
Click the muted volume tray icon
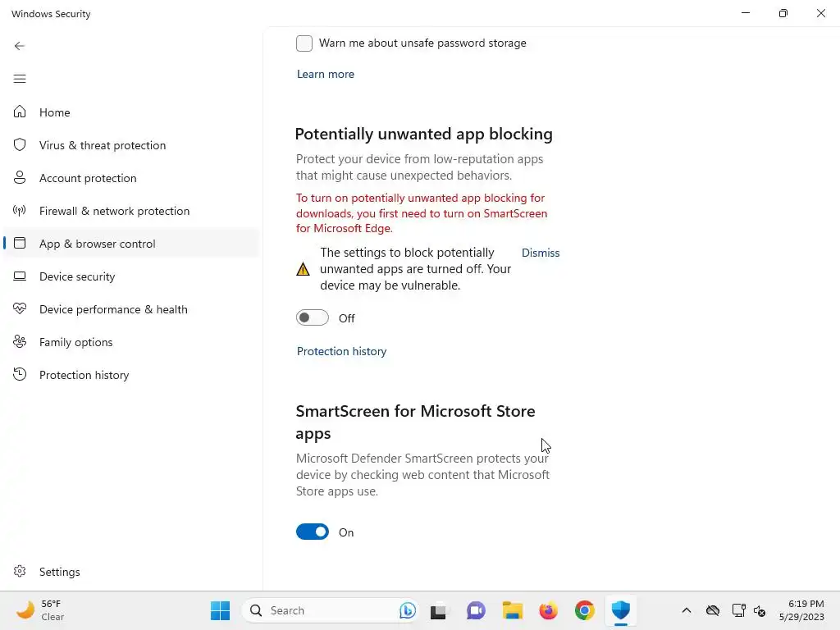pyautogui.click(x=759, y=610)
